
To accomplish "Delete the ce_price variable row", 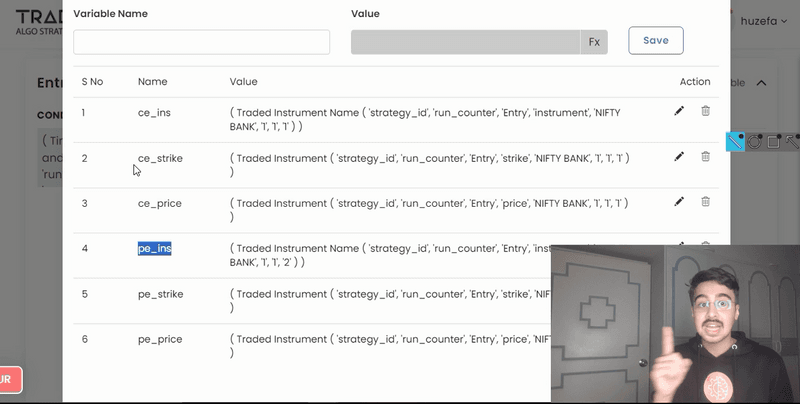I will tap(705, 201).
